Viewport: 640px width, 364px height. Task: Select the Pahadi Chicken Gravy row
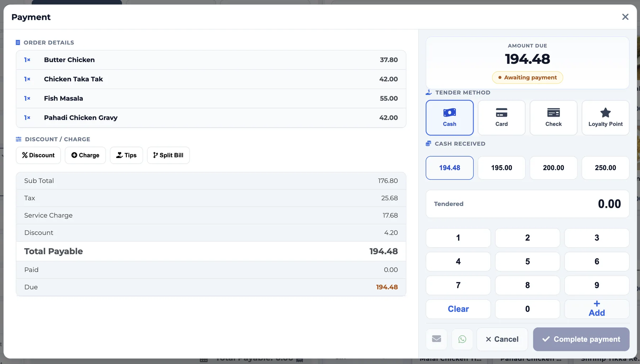(211, 118)
